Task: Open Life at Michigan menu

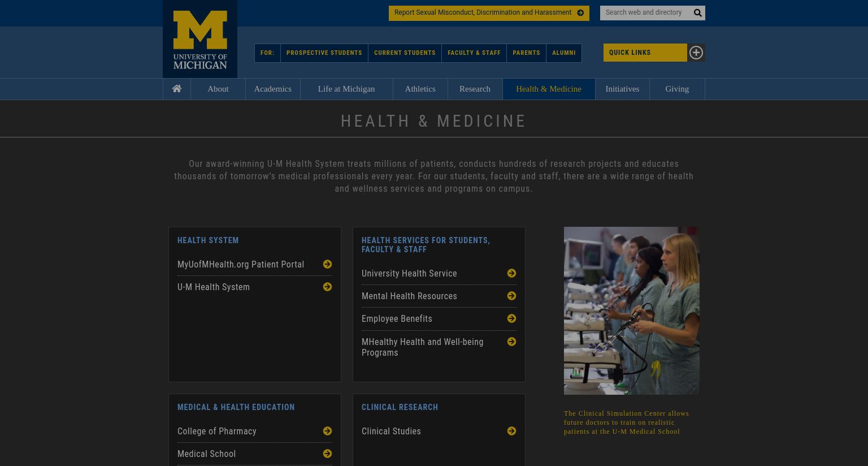Action: click(346, 89)
